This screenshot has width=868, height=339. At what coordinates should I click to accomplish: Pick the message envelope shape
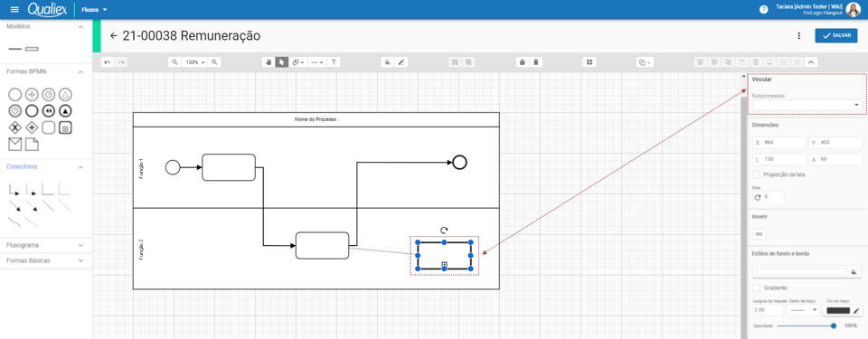[15, 144]
